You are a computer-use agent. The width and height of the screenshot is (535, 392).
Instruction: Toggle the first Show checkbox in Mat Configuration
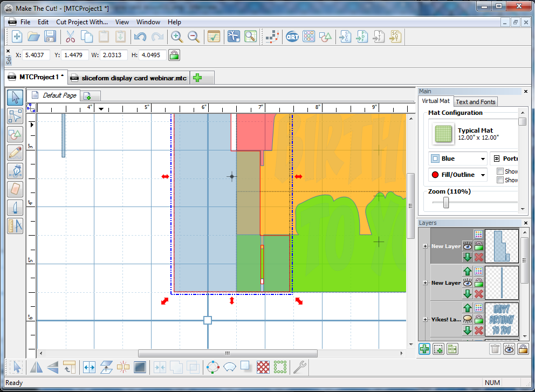pos(500,171)
